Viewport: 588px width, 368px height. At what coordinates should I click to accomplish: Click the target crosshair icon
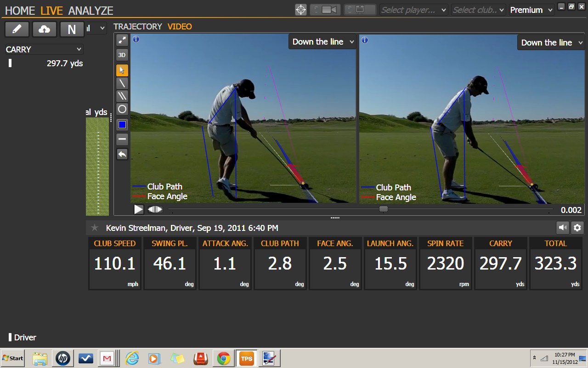coord(301,10)
